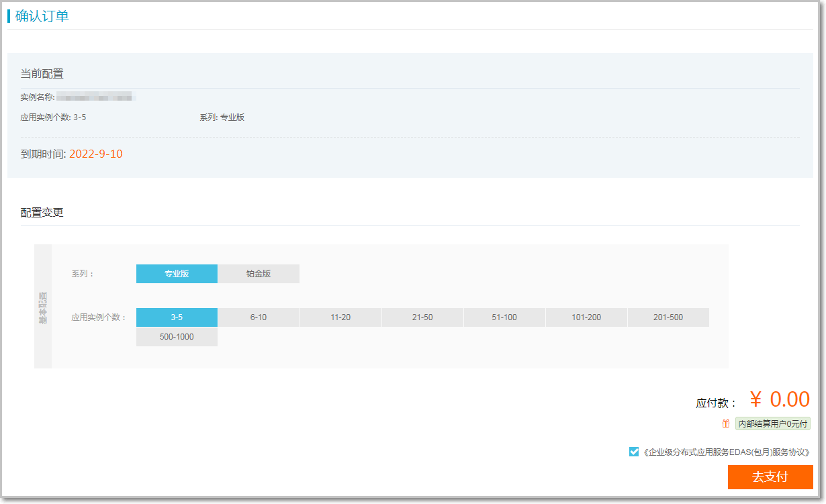Viewport: 826px width, 504px height.
Task: Click the vertical 基本配置 side label
Action: click(43, 307)
